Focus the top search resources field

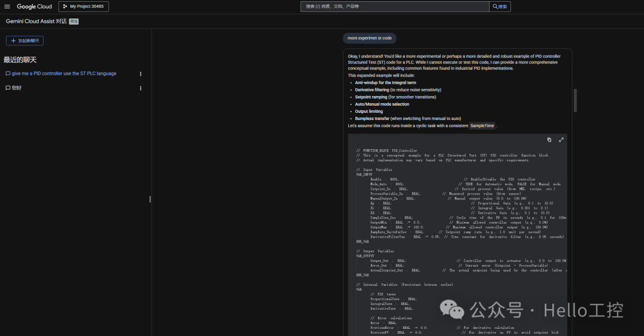pyautogui.click(x=395, y=7)
